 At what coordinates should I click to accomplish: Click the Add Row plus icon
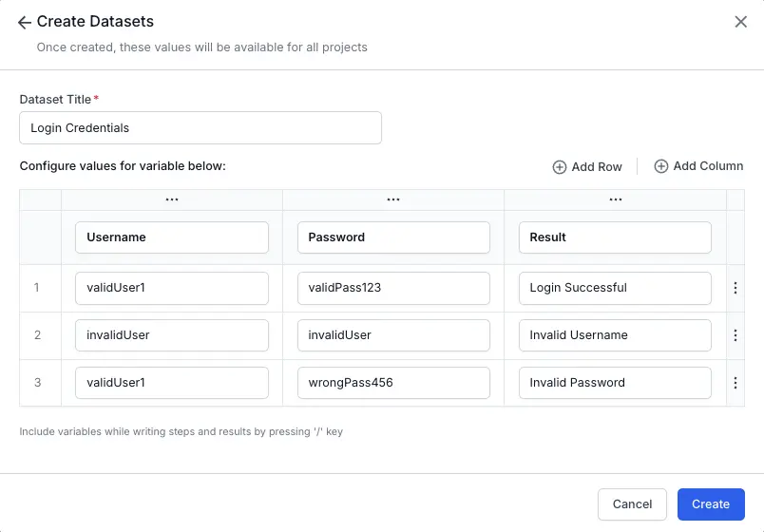pyautogui.click(x=560, y=167)
